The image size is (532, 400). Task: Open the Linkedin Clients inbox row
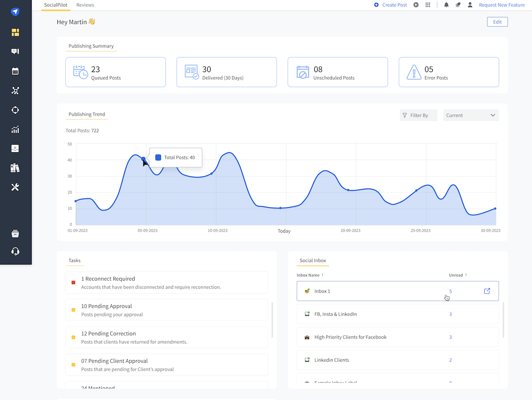398,360
